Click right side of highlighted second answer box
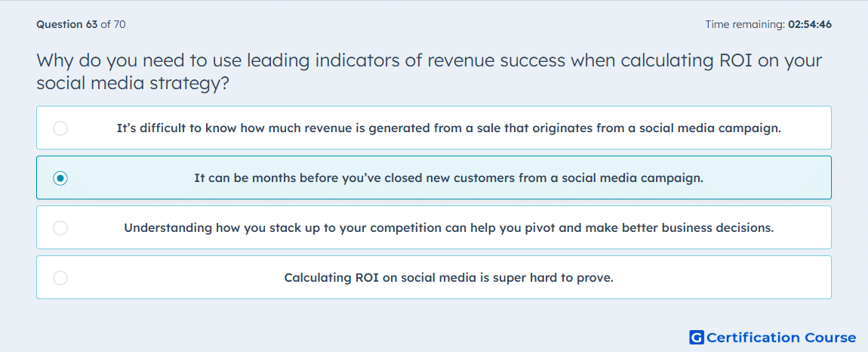The image size is (868, 352). [775, 178]
